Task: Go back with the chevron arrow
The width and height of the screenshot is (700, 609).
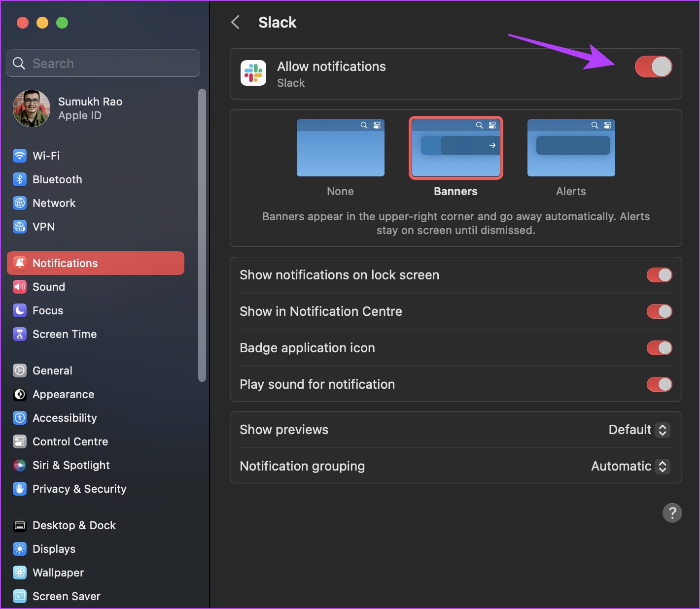Action: pyautogui.click(x=236, y=22)
